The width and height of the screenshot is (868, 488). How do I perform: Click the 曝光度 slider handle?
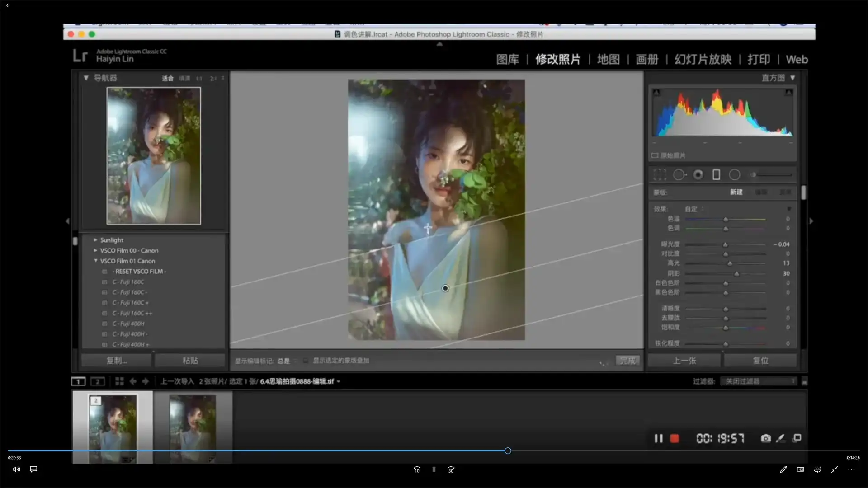tap(725, 244)
